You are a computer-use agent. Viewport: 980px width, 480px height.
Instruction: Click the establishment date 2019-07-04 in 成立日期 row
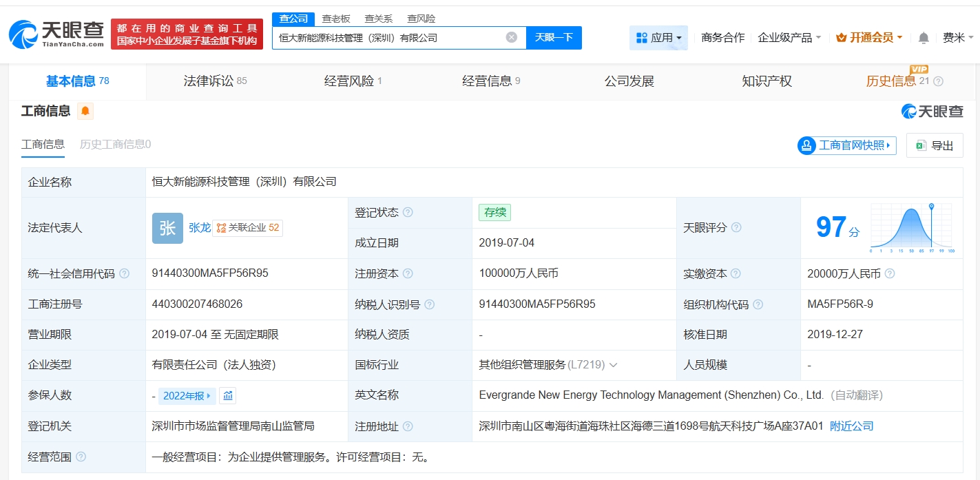[x=506, y=243]
